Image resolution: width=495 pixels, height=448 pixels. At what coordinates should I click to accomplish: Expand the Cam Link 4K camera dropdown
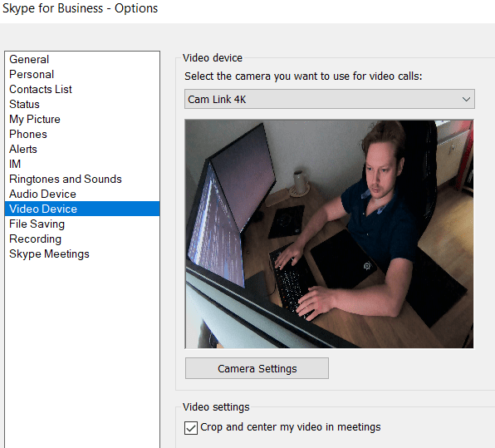click(329, 99)
